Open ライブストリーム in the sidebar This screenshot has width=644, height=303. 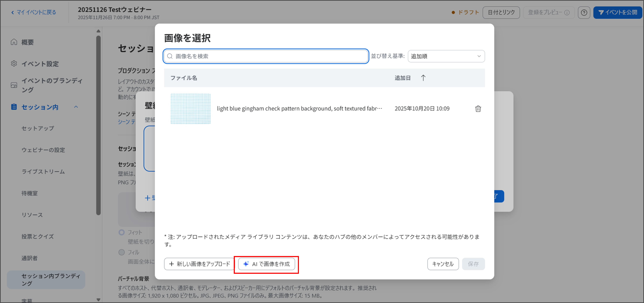pyautogui.click(x=43, y=171)
